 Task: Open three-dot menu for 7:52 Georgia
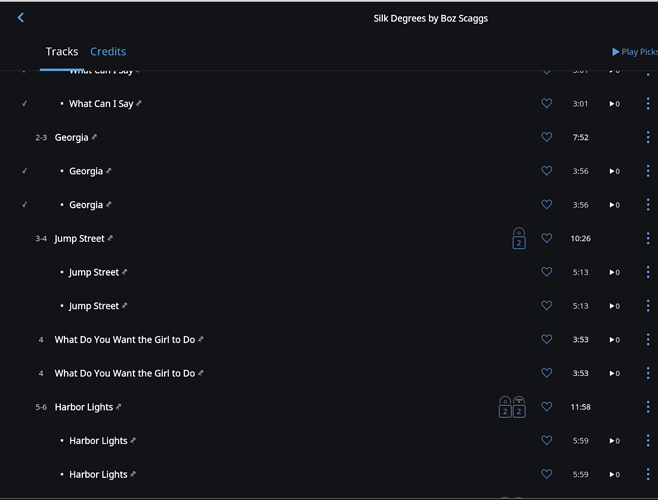[x=648, y=137]
